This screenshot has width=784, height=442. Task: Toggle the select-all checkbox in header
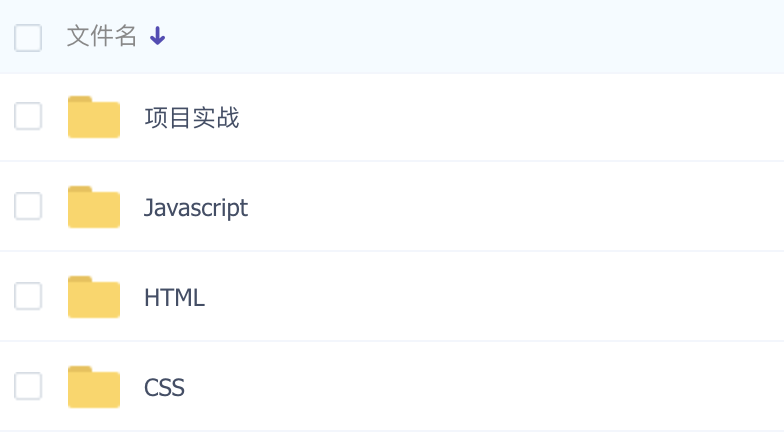pyautogui.click(x=28, y=38)
